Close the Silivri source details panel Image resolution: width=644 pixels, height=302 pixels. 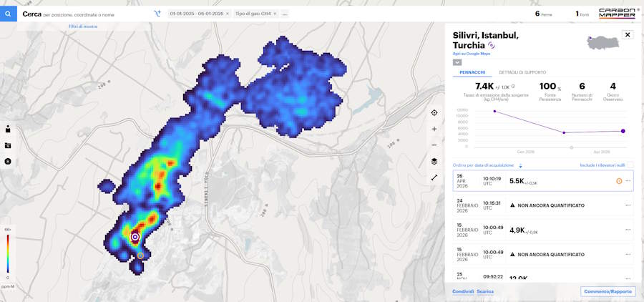click(628, 35)
